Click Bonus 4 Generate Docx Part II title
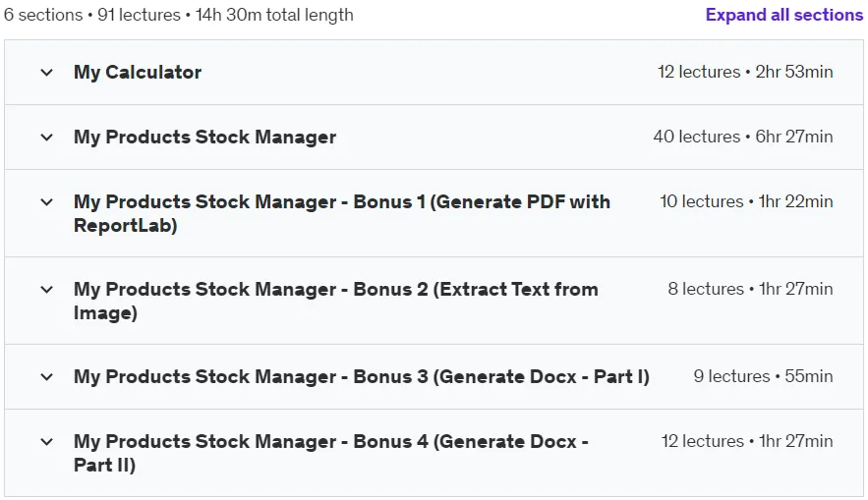This screenshot has height=500, width=868. pyautogui.click(x=330, y=453)
